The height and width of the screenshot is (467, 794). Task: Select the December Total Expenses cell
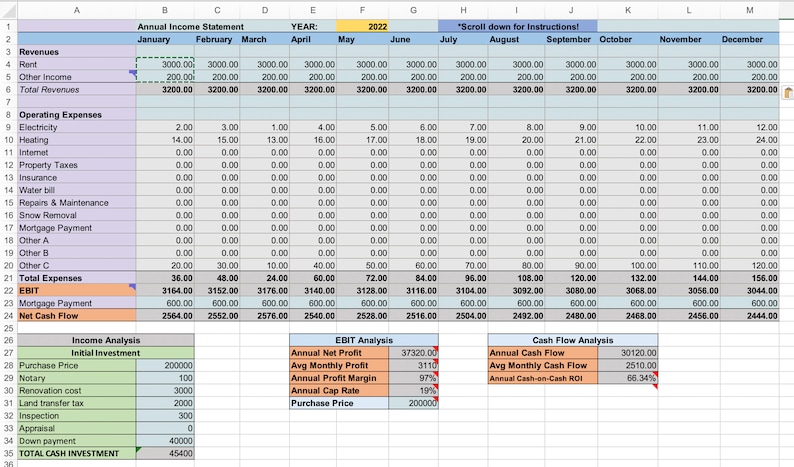(750, 278)
